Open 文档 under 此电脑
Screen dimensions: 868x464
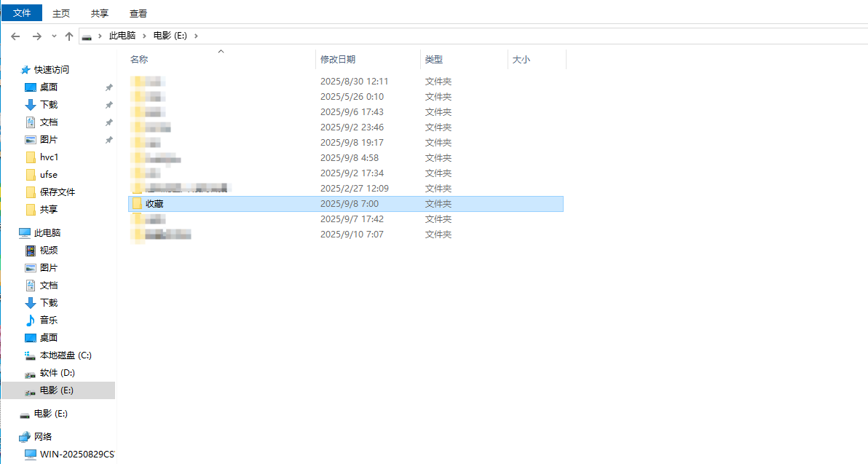(x=49, y=285)
